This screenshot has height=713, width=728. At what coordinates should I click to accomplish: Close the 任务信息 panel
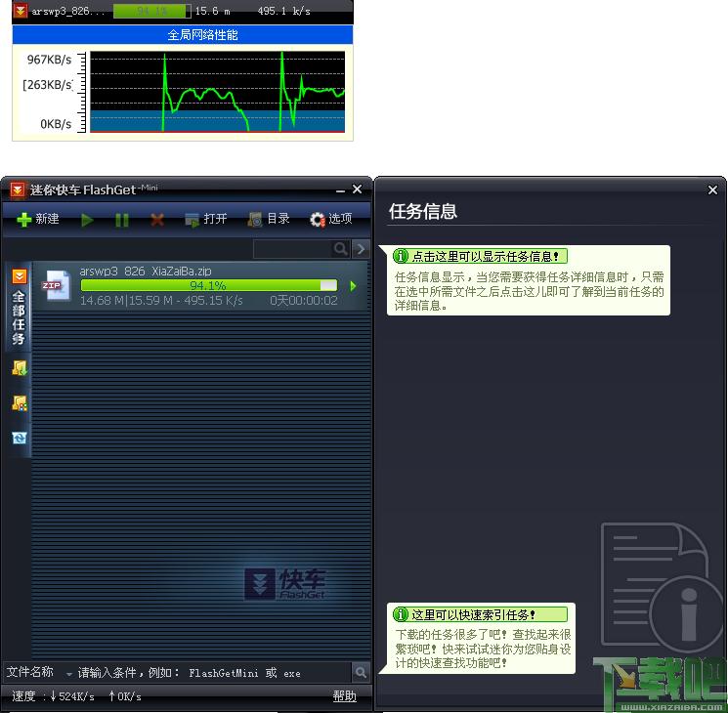pyautogui.click(x=712, y=189)
